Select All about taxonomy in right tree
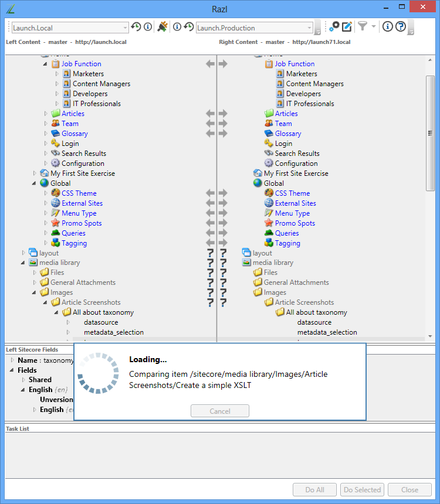Screen dimensions: 440x504 point(316,312)
